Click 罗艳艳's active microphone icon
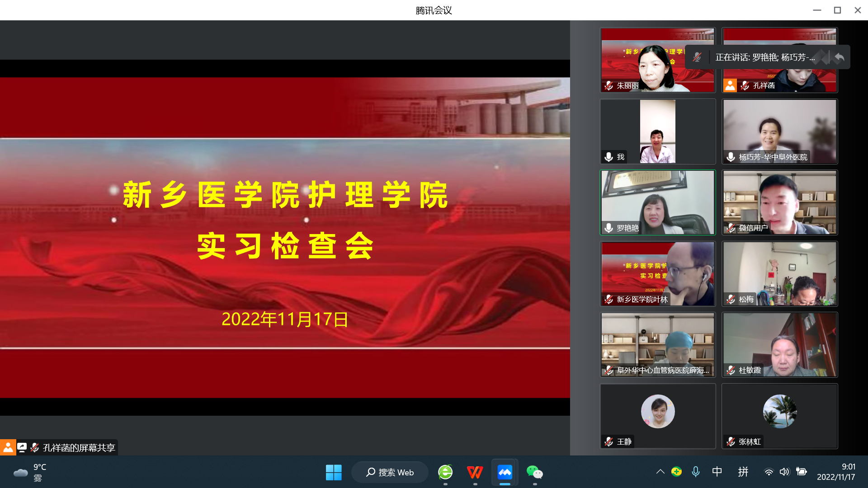The height and width of the screenshot is (488, 868). click(609, 228)
